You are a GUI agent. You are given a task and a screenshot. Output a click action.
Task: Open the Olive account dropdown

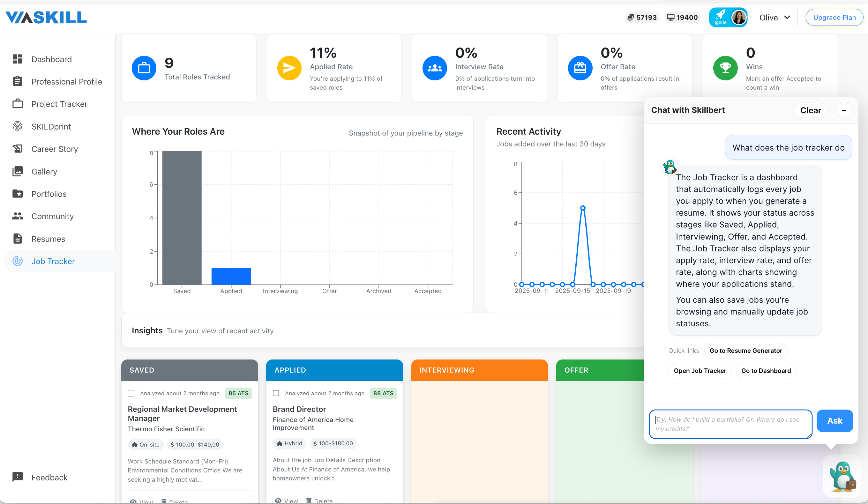pyautogui.click(x=774, y=17)
